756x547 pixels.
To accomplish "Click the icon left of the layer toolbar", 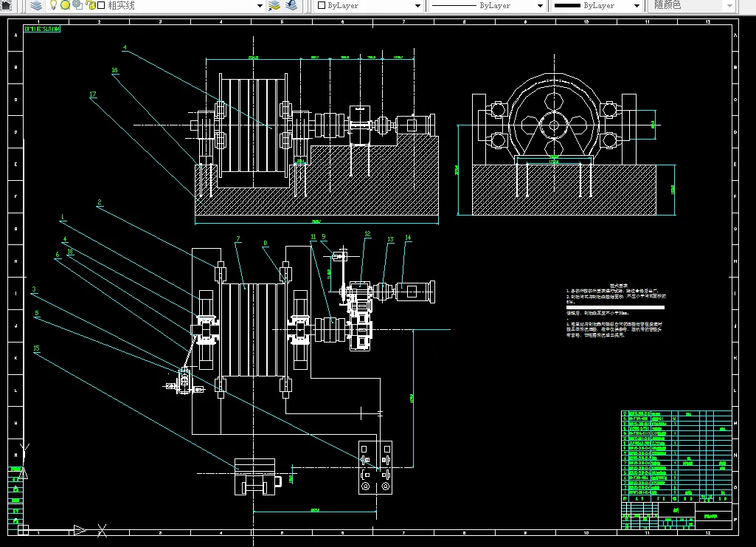I will click(6, 5).
